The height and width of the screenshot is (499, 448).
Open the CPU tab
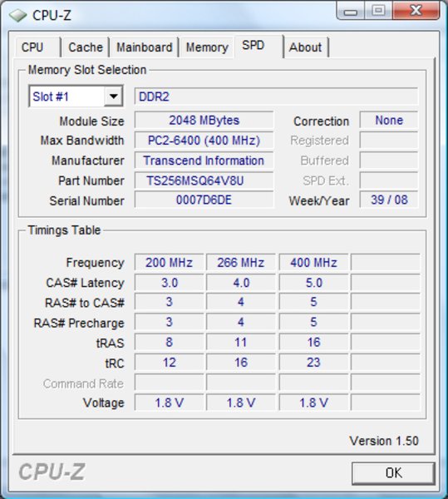coord(37,47)
